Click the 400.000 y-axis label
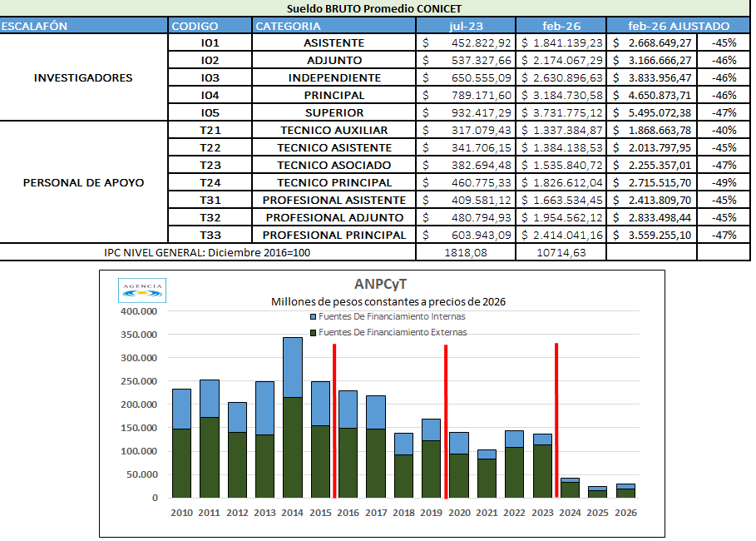The height and width of the screenshot is (541, 756). coord(139,311)
